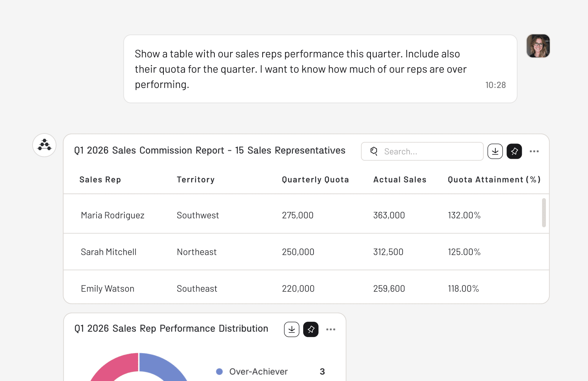Click the user's chat message text
Screen dimensions: 588x381
point(301,69)
